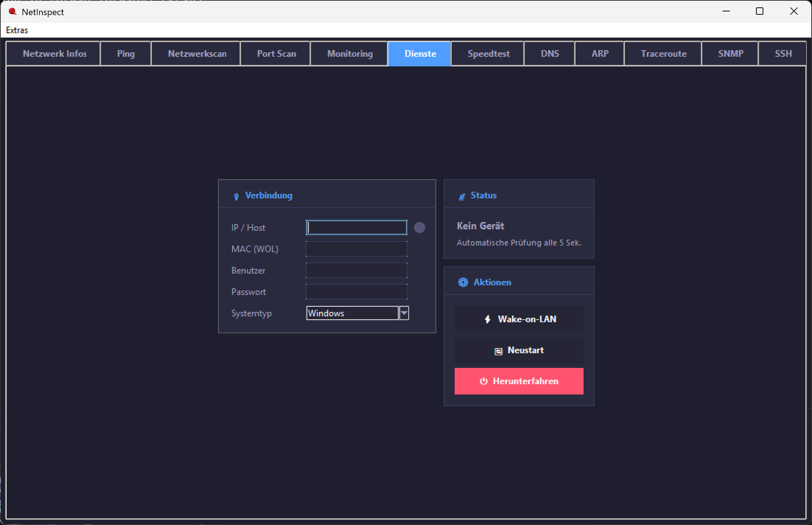Click the 'Kein Gerät' status text
812x525 pixels.
pyautogui.click(x=480, y=226)
